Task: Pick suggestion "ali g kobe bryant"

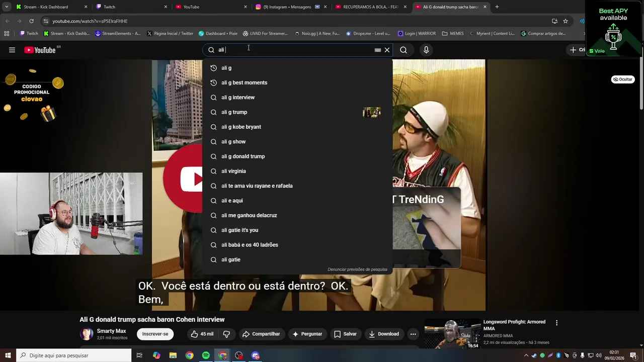Action: (297, 127)
